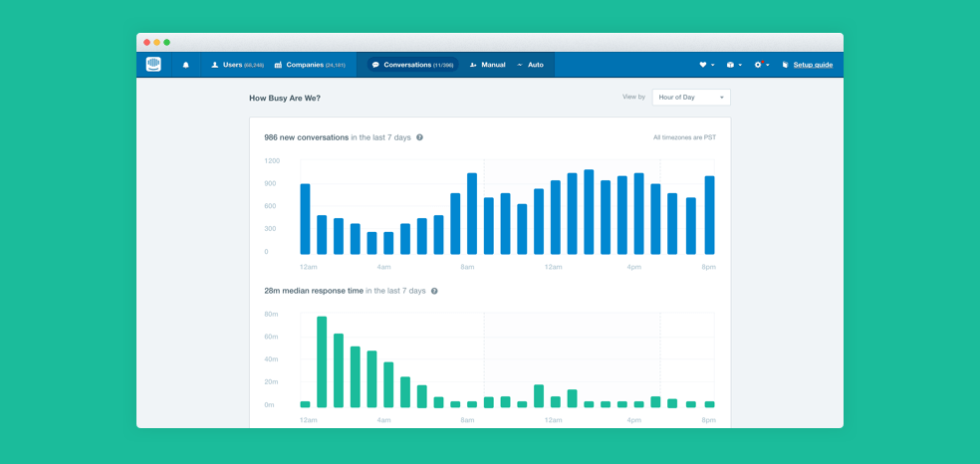The width and height of the screenshot is (980, 464).
Task: Open the briefcase icon menu
Action: pyautogui.click(x=733, y=65)
